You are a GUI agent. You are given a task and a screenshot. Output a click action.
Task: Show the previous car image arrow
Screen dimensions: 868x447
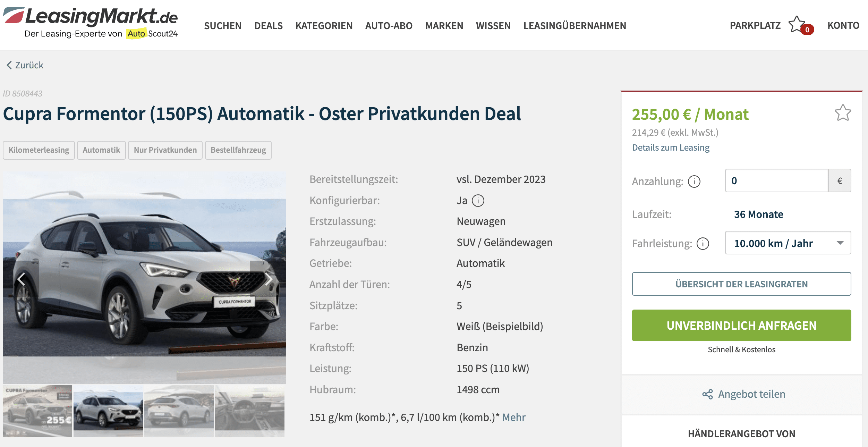(x=21, y=279)
